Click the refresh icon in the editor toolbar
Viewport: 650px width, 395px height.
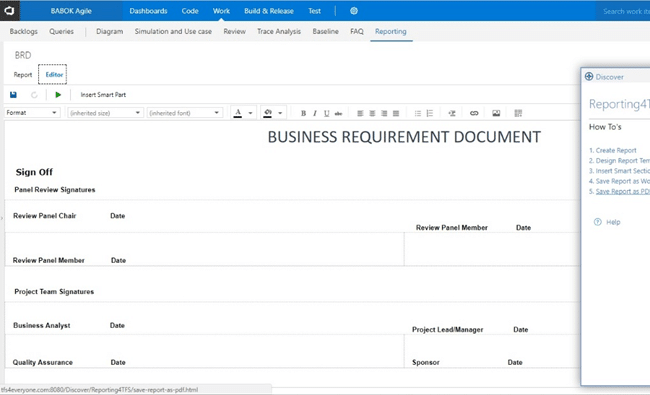point(34,95)
